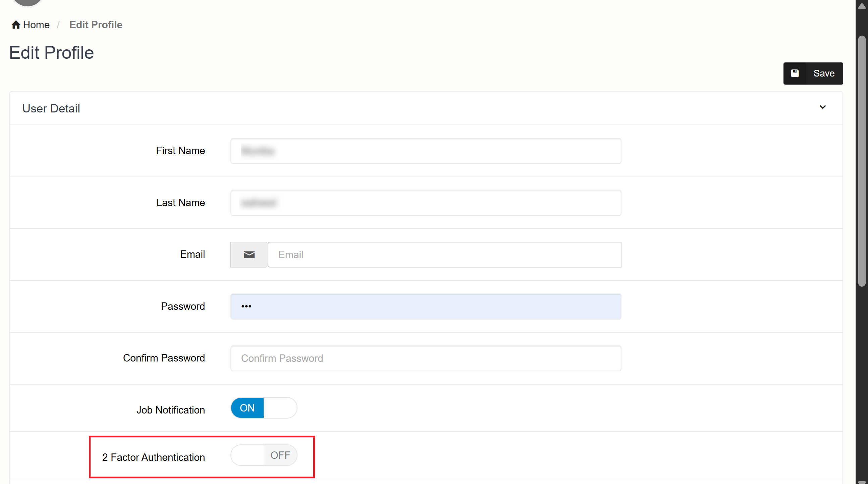Click the envelope icon beside the Email field

pyautogui.click(x=249, y=254)
